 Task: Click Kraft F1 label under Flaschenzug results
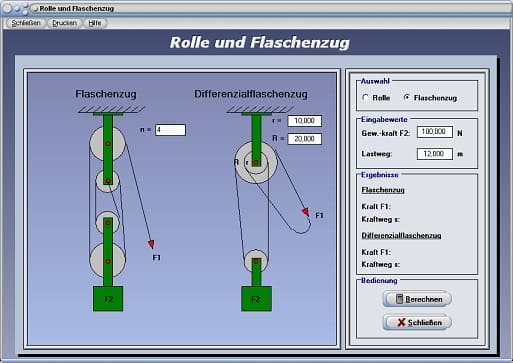376,207
